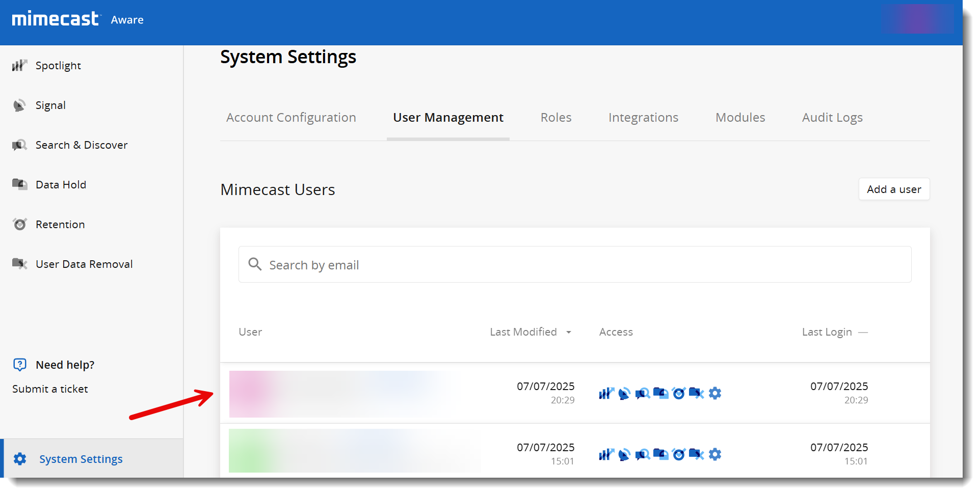Click the Submit a ticket link
This screenshot has height=495, width=980.
pos(50,389)
